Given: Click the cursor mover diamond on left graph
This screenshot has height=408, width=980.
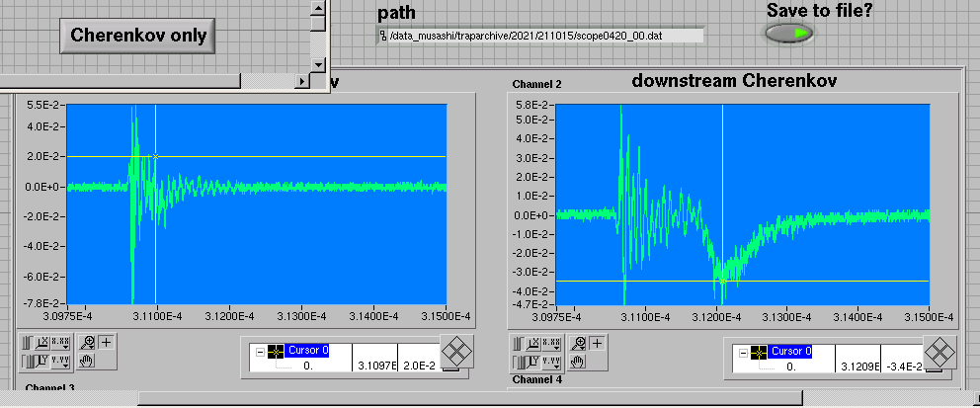Looking at the screenshot, I should (456, 352).
